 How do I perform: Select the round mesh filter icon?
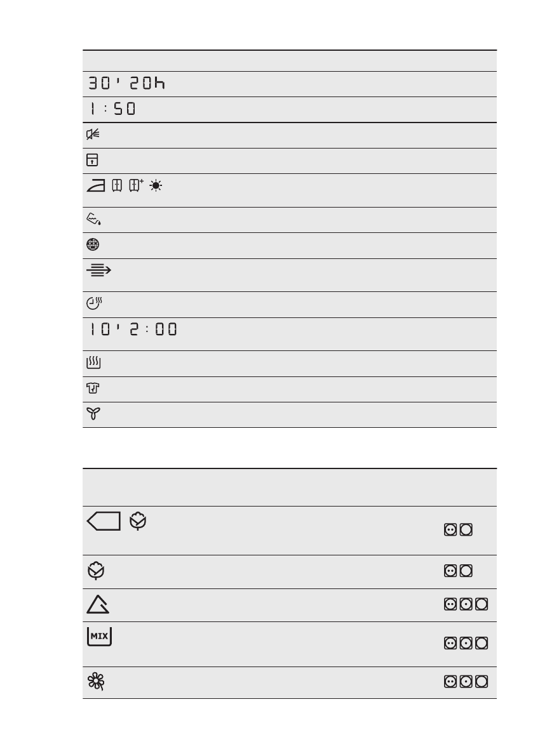92,245
